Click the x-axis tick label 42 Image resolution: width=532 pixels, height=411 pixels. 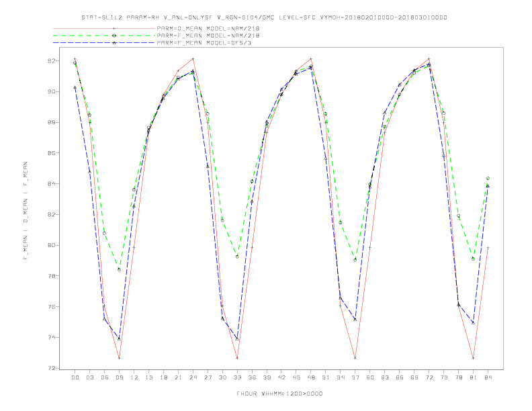click(x=281, y=377)
